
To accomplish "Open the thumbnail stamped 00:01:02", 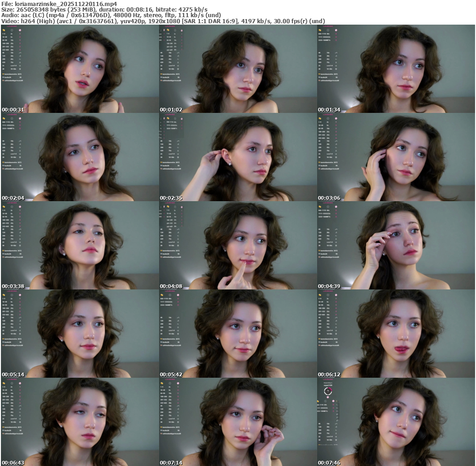I will (238, 69).
